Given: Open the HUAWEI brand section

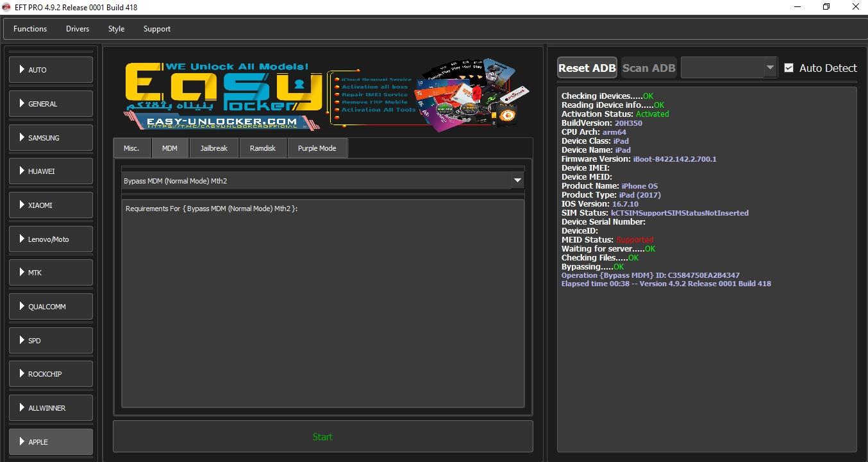Looking at the screenshot, I should (x=51, y=171).
